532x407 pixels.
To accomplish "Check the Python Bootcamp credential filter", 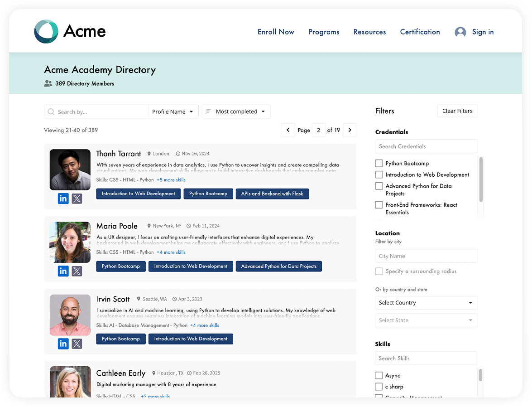I will (x=379, y=164).
